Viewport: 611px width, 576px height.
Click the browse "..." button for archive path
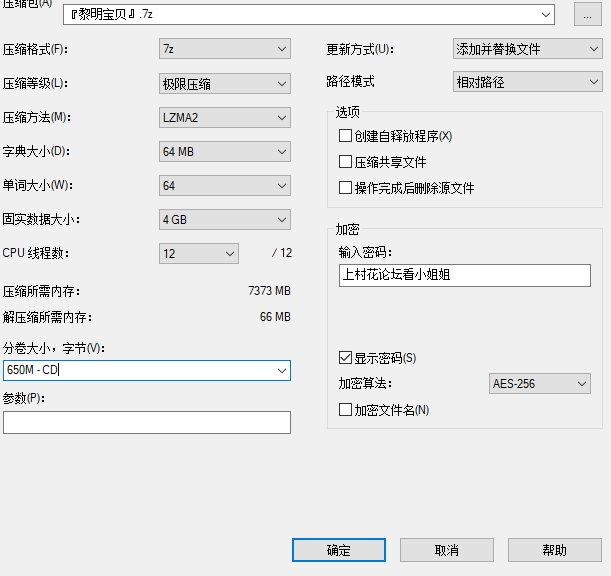point(586,14)
